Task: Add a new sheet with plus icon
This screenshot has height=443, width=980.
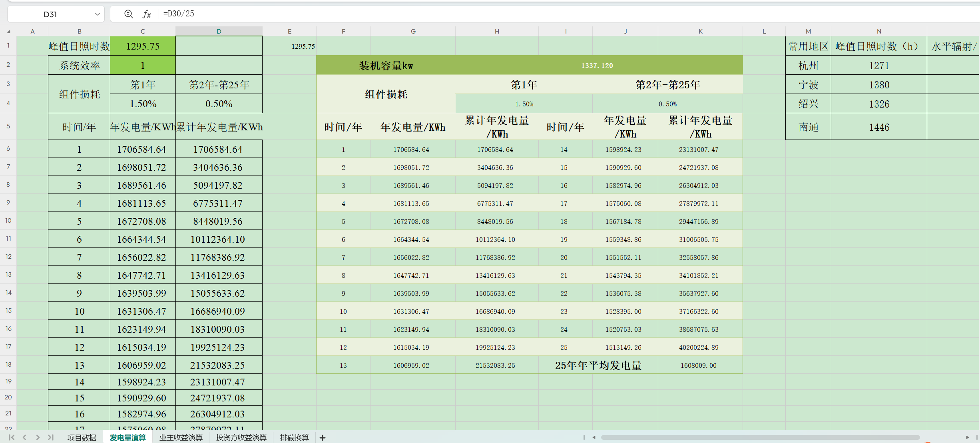Action: pyautogui.click(x=323, y=438)
